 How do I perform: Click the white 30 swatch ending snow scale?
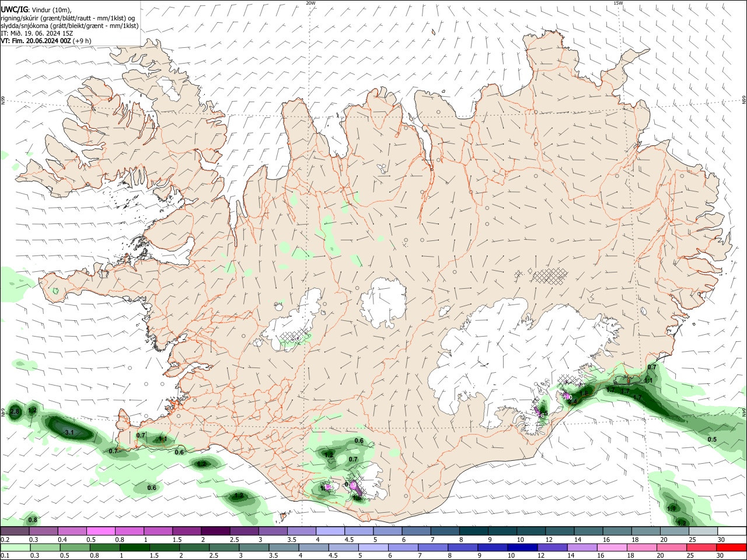732,531
